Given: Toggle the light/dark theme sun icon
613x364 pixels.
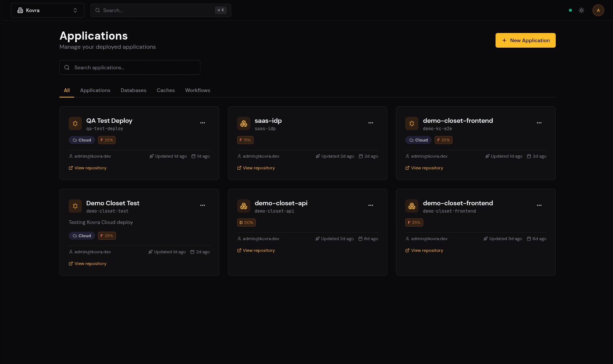Looking at the screenshot, I should click(581, 10).
